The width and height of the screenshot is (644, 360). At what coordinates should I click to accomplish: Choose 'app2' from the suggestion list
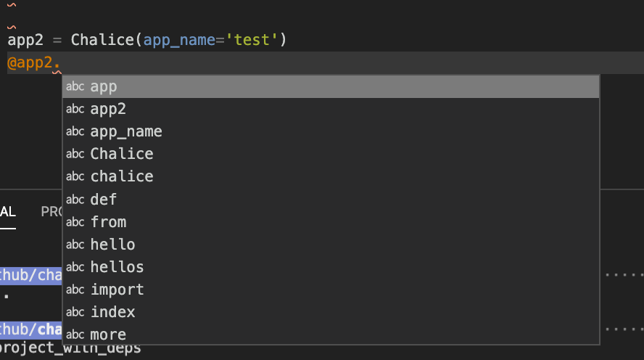pyautogui.click(x=331, y=109)
